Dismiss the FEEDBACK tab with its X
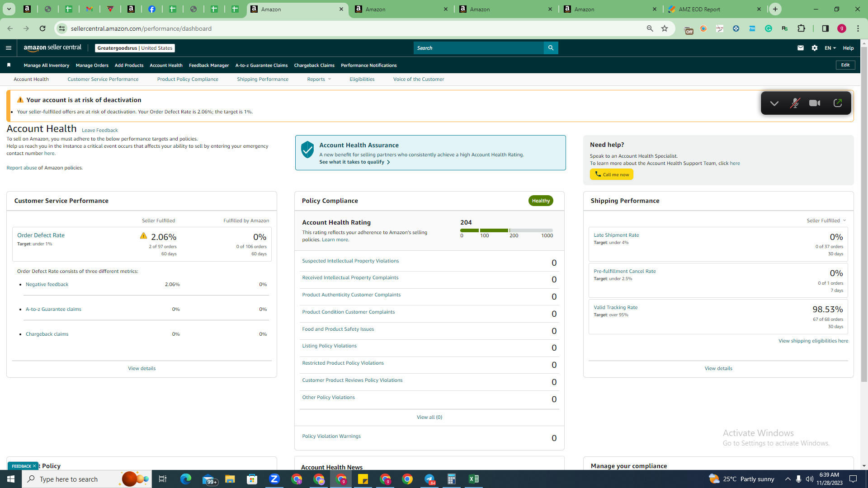Image resolution: width=868 pixels, height=488 pixels. [34, 466]
